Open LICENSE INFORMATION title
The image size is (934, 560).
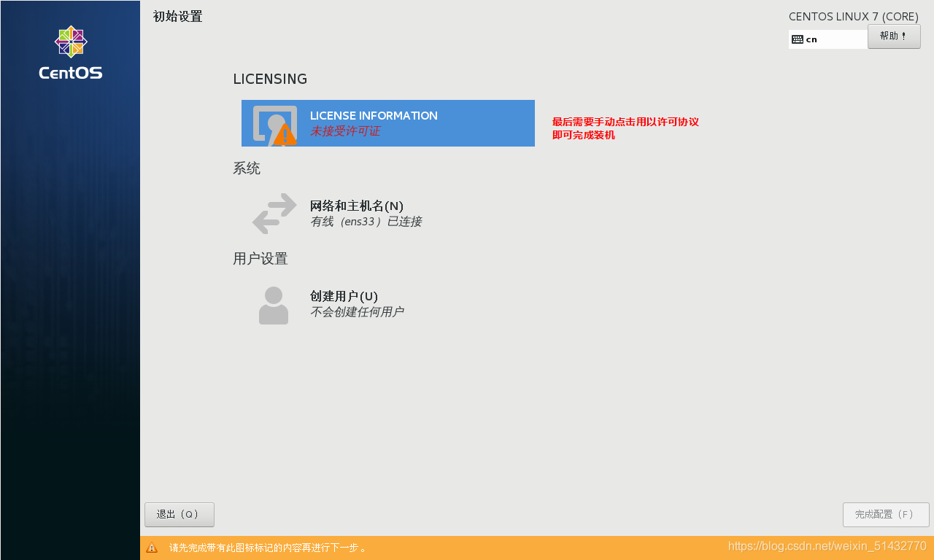[x=374, y=115]
